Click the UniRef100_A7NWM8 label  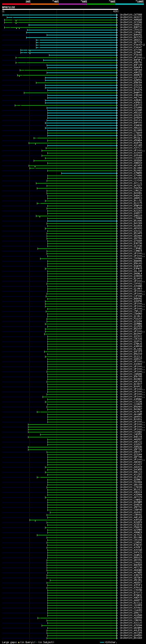click(131, 173)
